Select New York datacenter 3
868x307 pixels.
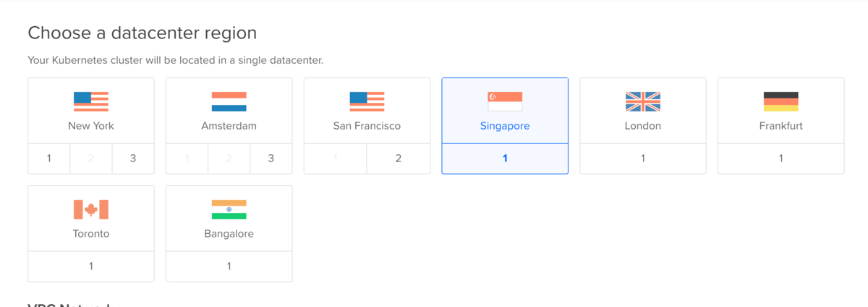(x=133, y=159)
